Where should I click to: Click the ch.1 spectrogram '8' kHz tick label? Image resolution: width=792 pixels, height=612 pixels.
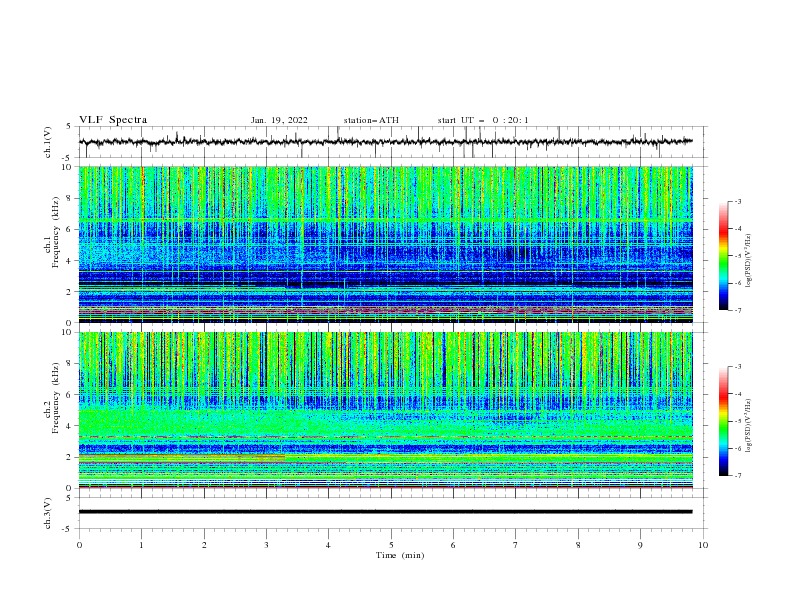(x=69, y=198)
